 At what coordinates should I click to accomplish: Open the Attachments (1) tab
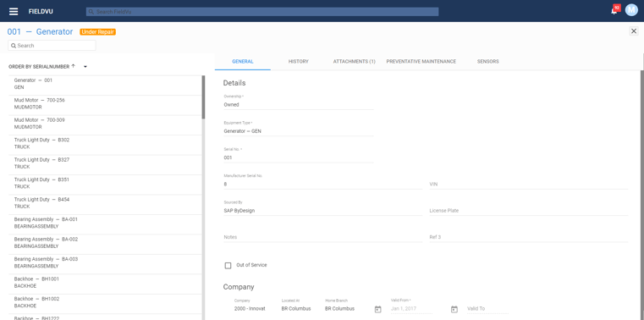pos(354,62)
